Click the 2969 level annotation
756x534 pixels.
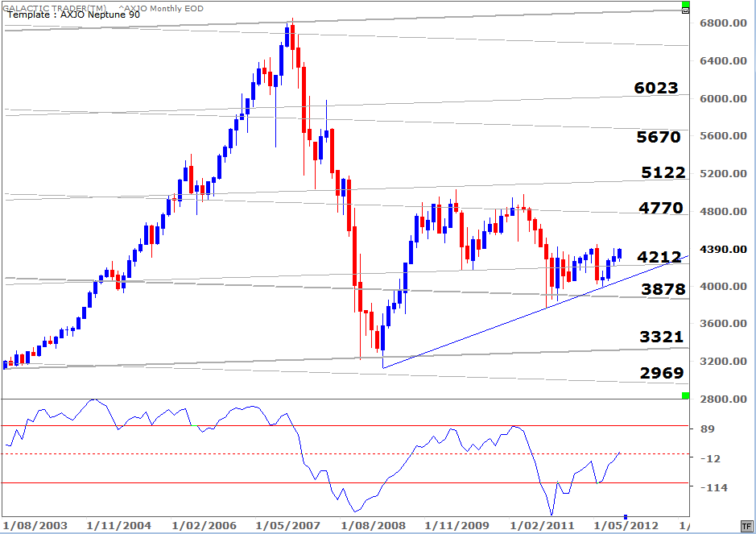662,373
